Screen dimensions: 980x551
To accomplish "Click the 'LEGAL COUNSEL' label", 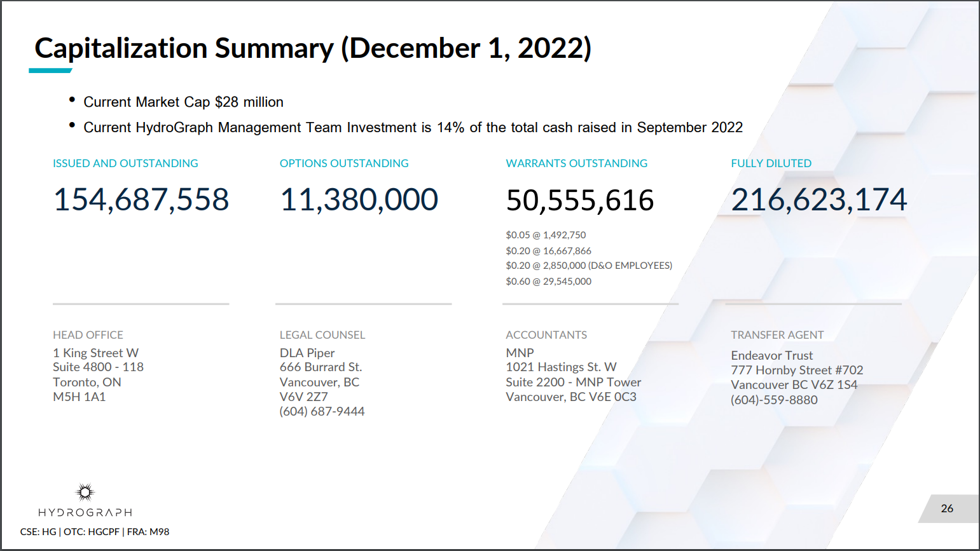I will click(322, 335).
